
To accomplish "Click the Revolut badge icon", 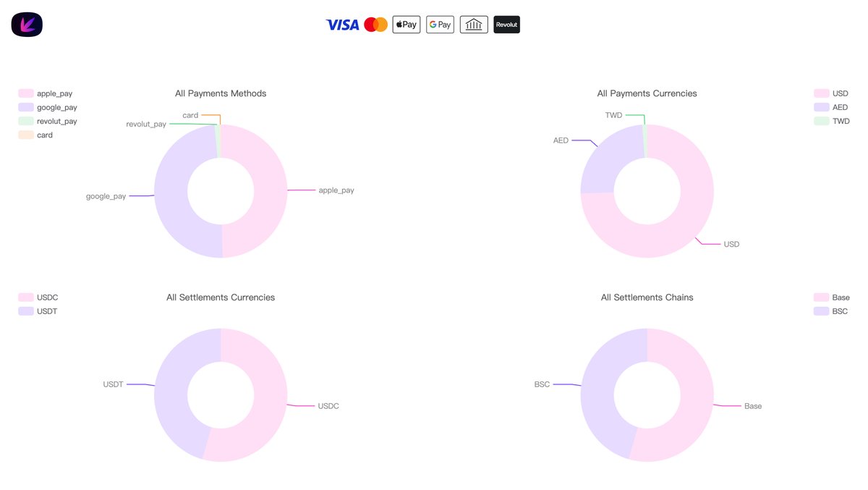I will pos(506,25).
